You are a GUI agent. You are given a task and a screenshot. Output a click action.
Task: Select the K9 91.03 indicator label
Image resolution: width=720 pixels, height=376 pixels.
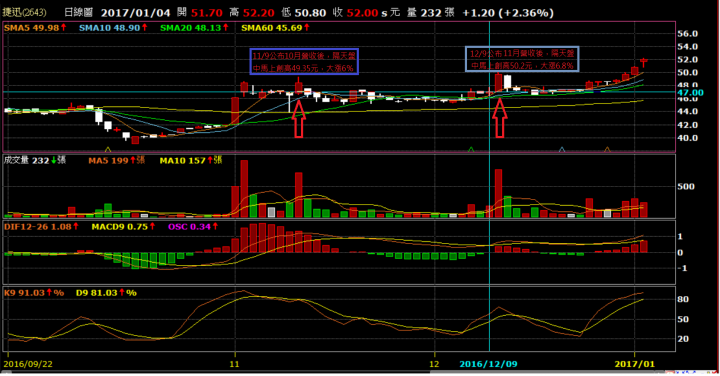pyautogui.click(x=34, y=293)
